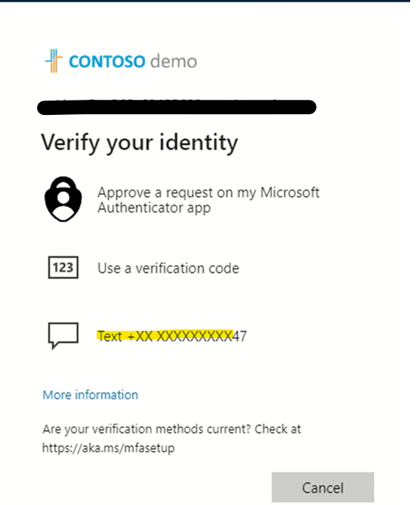Click the 'Authenticator app' second text line

click(154, 208)
